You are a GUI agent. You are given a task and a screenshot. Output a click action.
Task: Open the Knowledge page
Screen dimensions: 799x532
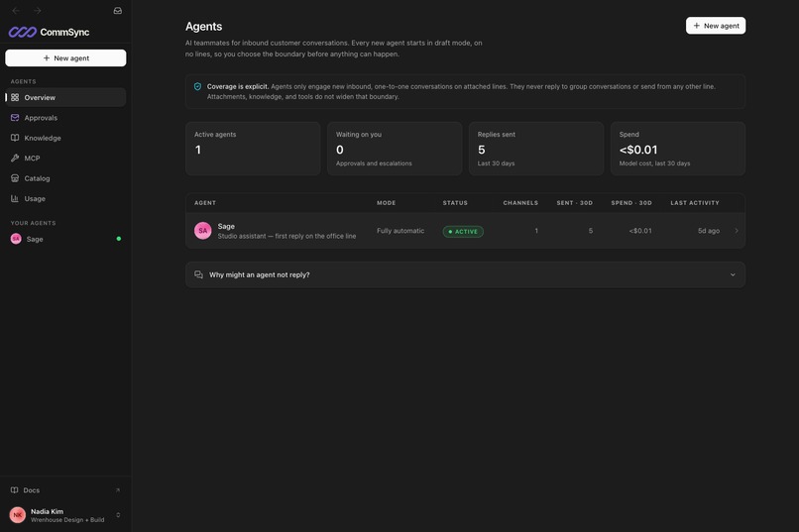65,138
